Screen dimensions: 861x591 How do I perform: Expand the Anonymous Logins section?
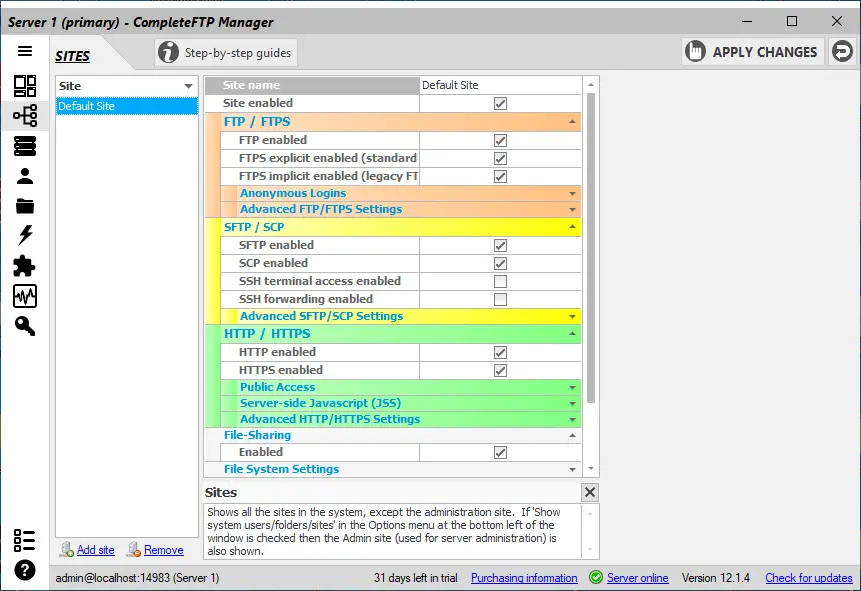[572, 193]
